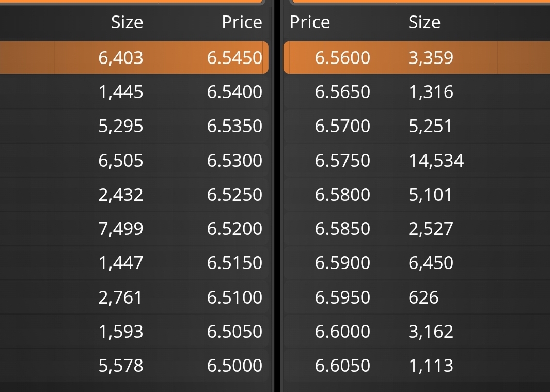Select the ask size 6,450
The width and height of the screenshot is (550, 392).
coord(431,263)
